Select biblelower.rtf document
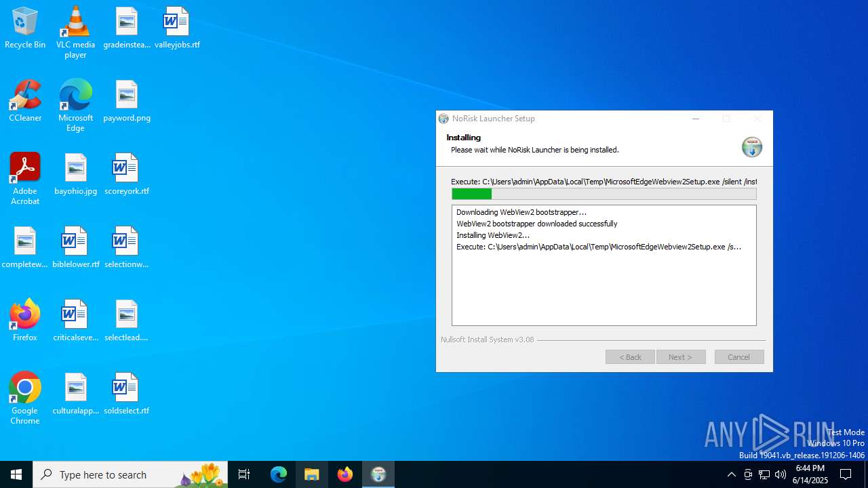Screen dimensions: 868x488 pos(75,248)
